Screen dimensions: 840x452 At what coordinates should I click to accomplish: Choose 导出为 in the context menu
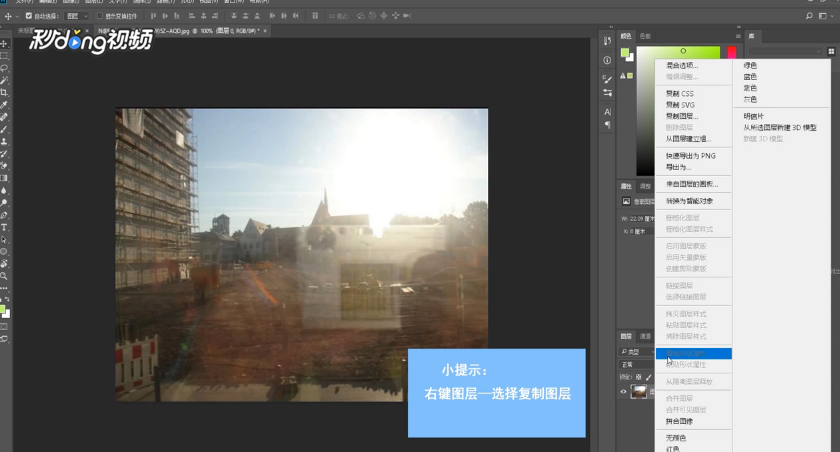(678, 167)
